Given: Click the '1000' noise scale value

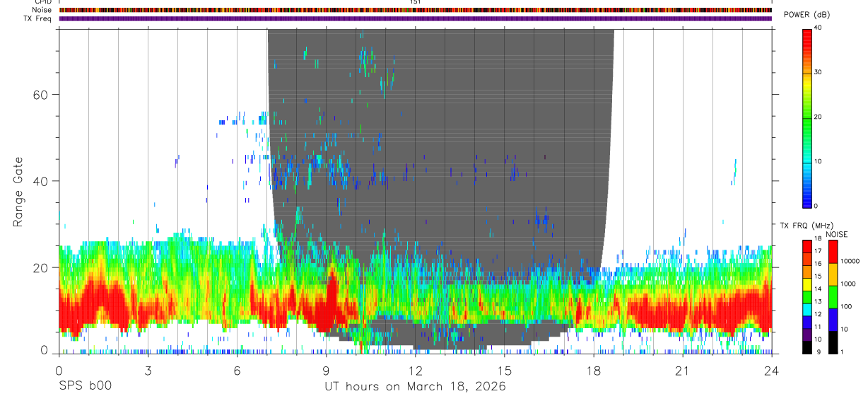Looking at the screenshot, I should coord(848,284).
